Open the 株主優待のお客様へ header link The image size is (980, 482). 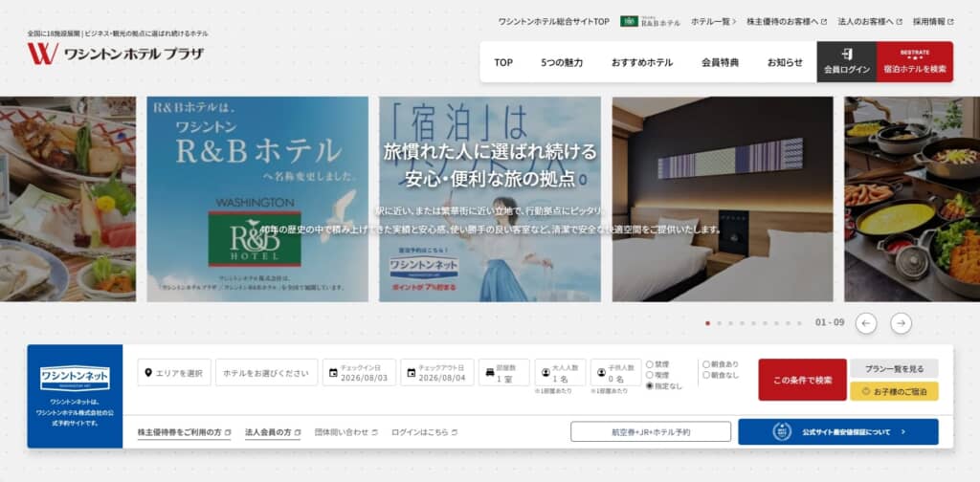(x=787, y=21)
